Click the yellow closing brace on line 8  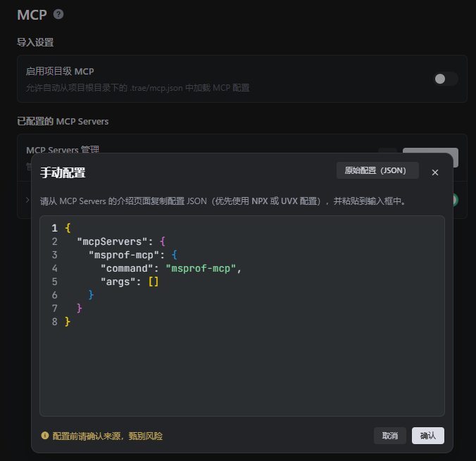pyautogui.click(x=68, y=322)
